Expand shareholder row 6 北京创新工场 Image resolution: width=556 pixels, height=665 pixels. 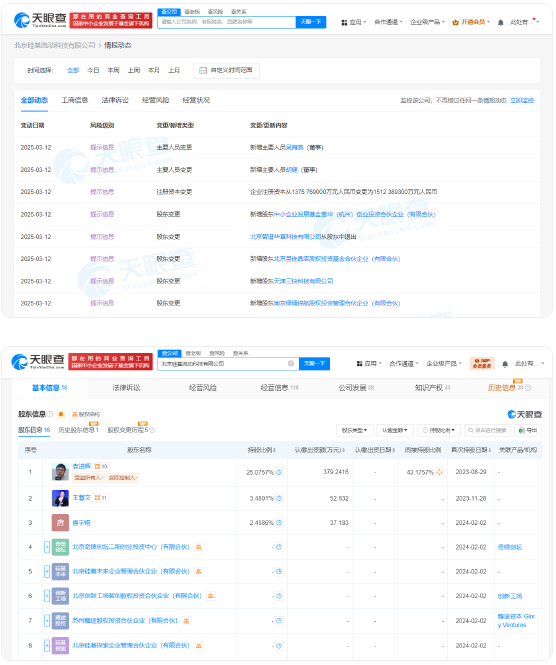pos(47,597)
